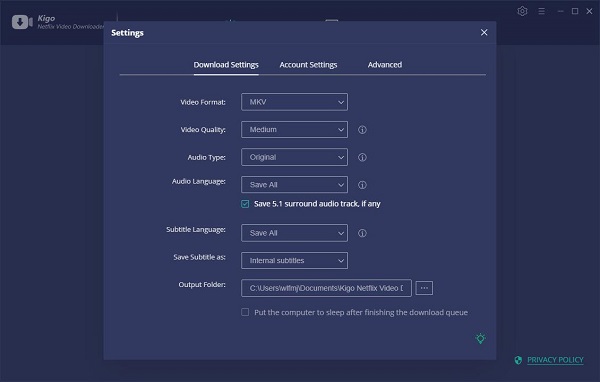Click the privacy shield icon

pos(518,360)
